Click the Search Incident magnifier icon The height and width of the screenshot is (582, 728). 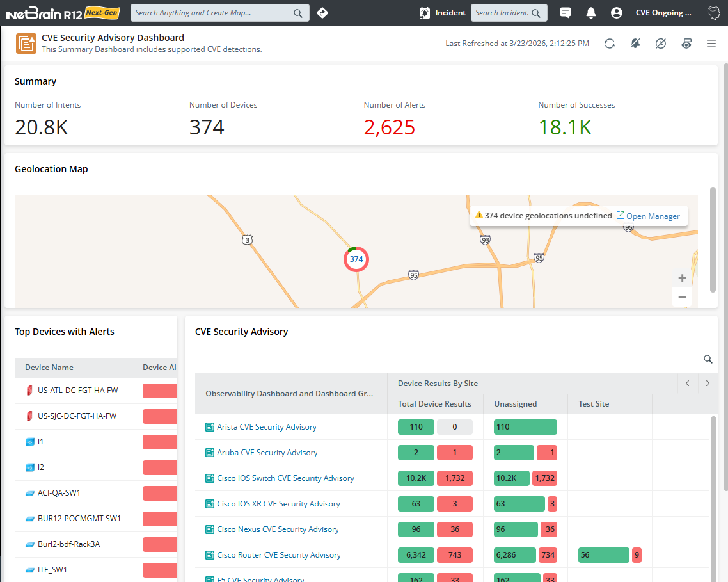(536, 13)
